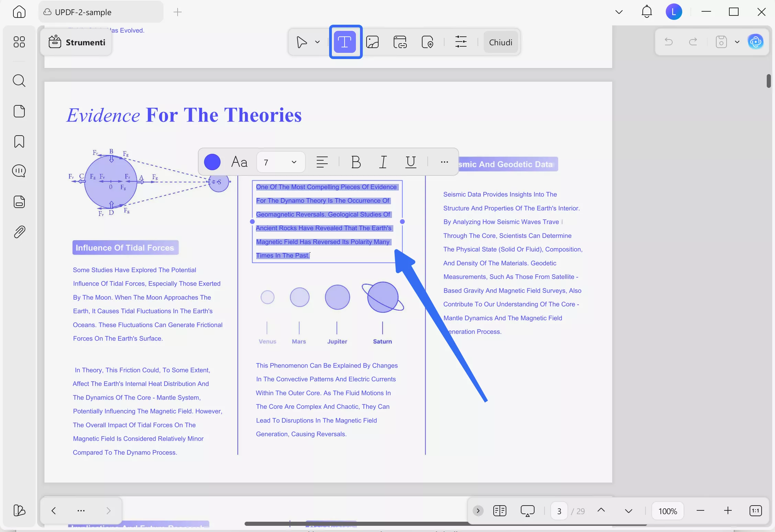The width and height of the screenshot is (775, 532).
Task: Click the page number input field
Action: coord(559,511)
